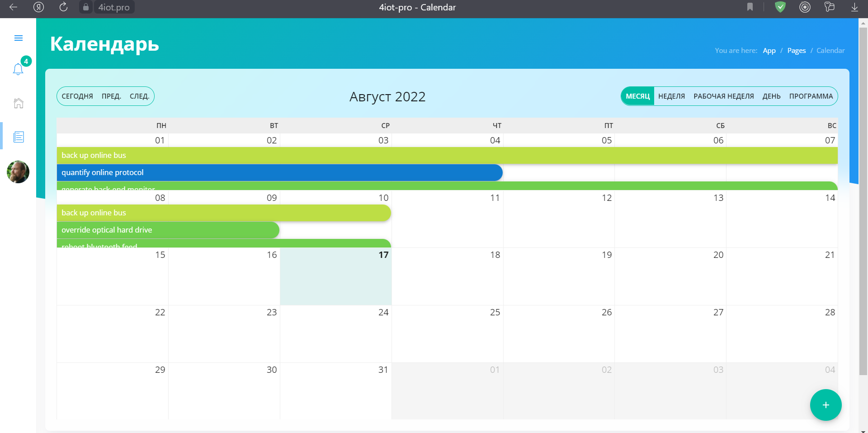The height and width of the screenshot is (433, 868).
Task: Go to home icon in sidebar
Action: pyautogui.click(x=19, y=103)
